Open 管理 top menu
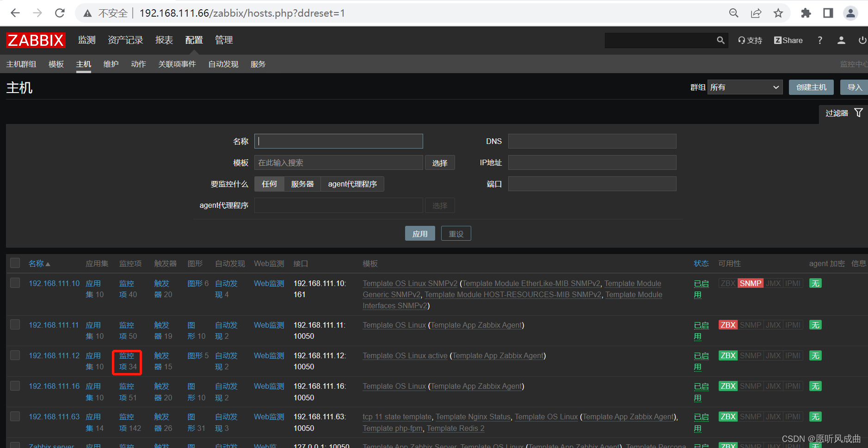This screenshot has width=868, height=448. pos(224,40)
